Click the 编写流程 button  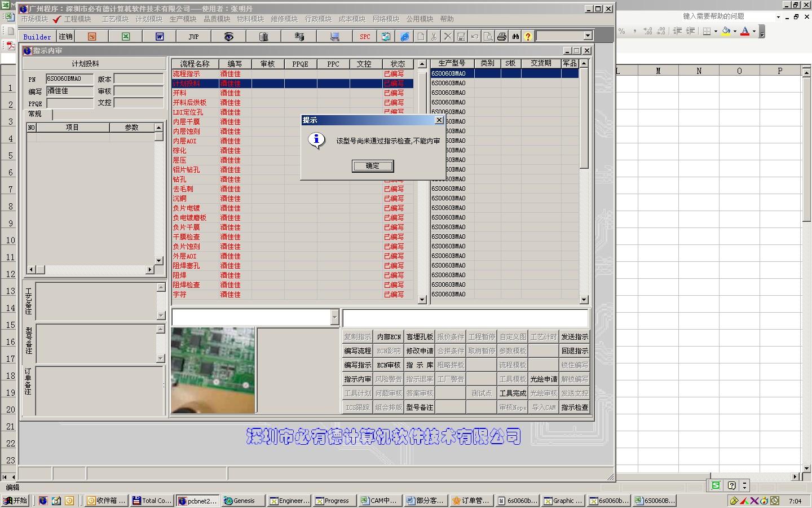pyautogui.click(x=358, y=351)
